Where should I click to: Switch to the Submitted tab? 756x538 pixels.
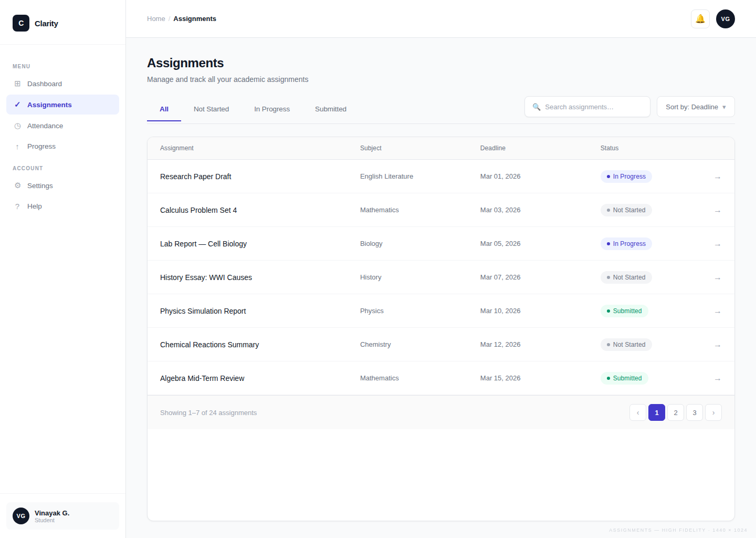pos(330,109)
